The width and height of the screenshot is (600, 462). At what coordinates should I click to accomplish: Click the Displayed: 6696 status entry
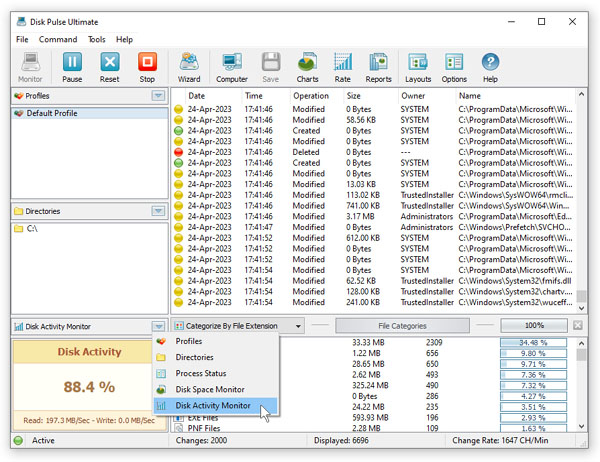click(341, 441)
